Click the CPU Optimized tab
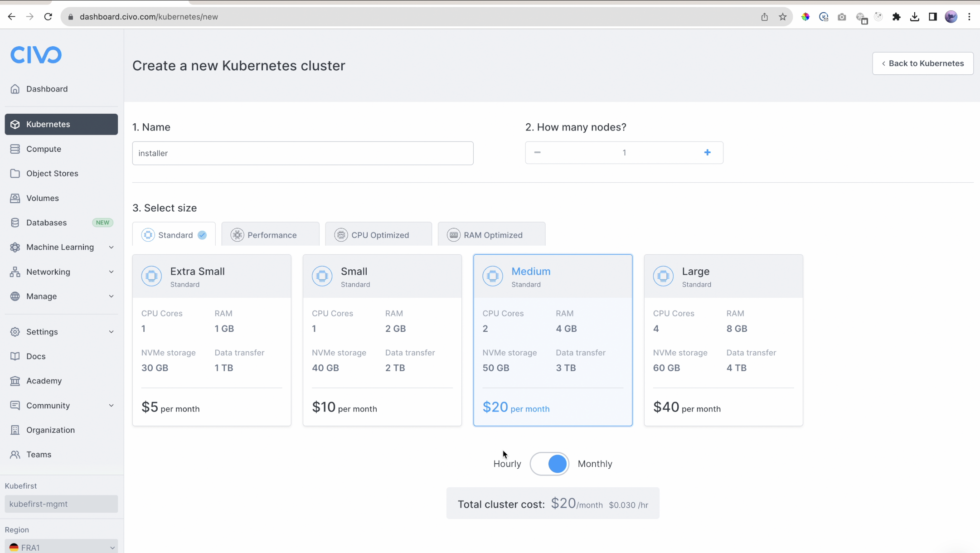This screenshot has height=553, width=980. pyautogui.click(x=379, y=235)
